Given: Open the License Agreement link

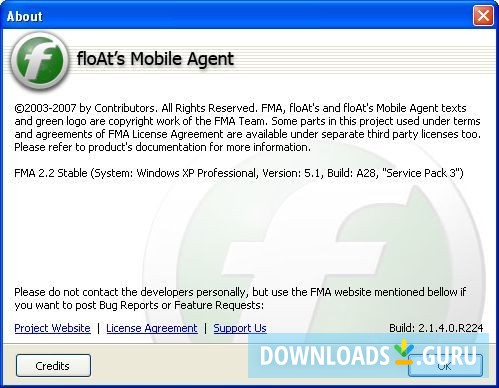Looking at the screenshot, I should 152,328.
